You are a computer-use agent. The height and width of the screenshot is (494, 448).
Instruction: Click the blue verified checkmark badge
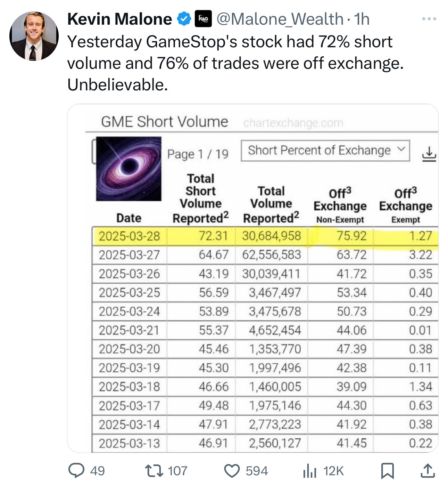pos(184,19)
